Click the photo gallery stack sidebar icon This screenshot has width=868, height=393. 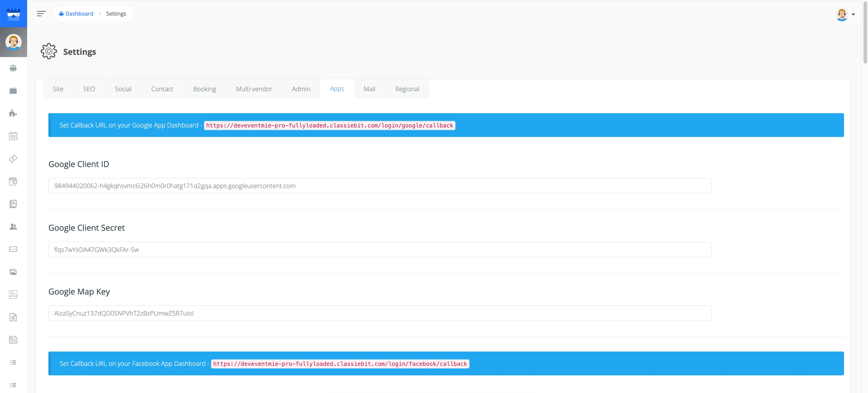tap(13, 272)
